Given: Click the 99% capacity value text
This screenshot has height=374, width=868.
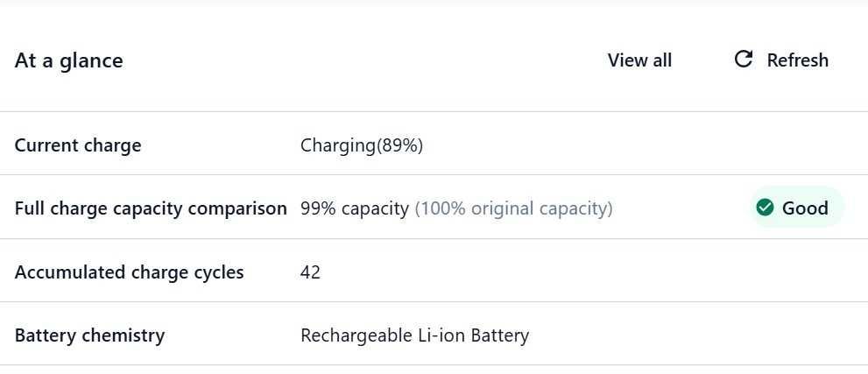Looking at the screenshot, I should tap(354, 208).
